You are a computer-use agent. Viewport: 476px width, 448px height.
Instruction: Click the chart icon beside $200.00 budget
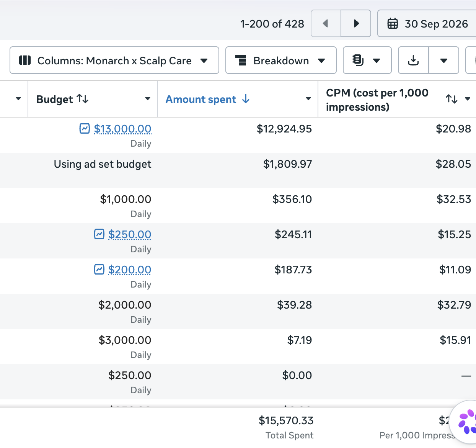pos(99,269)
